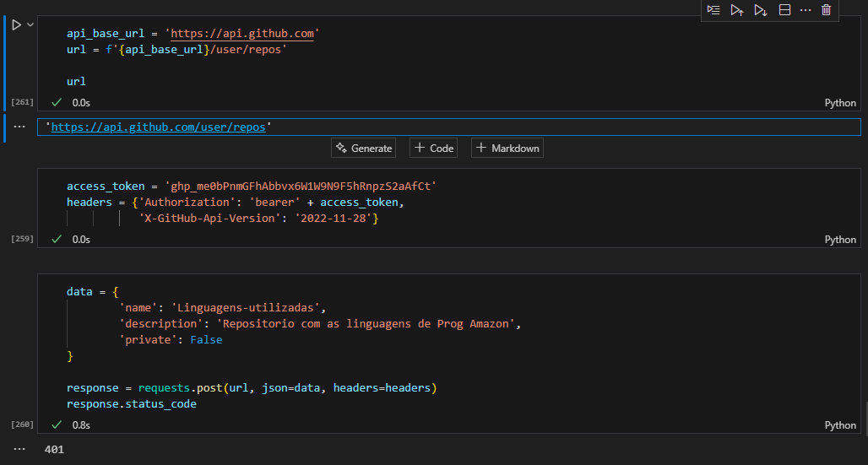Screen dimensions: 868x465
Task: Click the '2022-11-28' version string
Action: [x=334, y=218]
